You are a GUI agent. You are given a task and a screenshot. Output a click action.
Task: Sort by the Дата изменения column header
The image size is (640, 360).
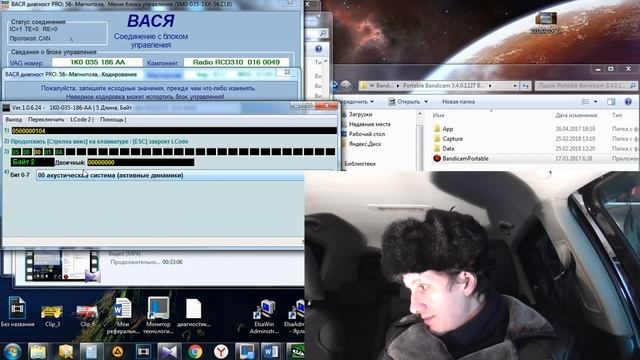click(576, 116)
